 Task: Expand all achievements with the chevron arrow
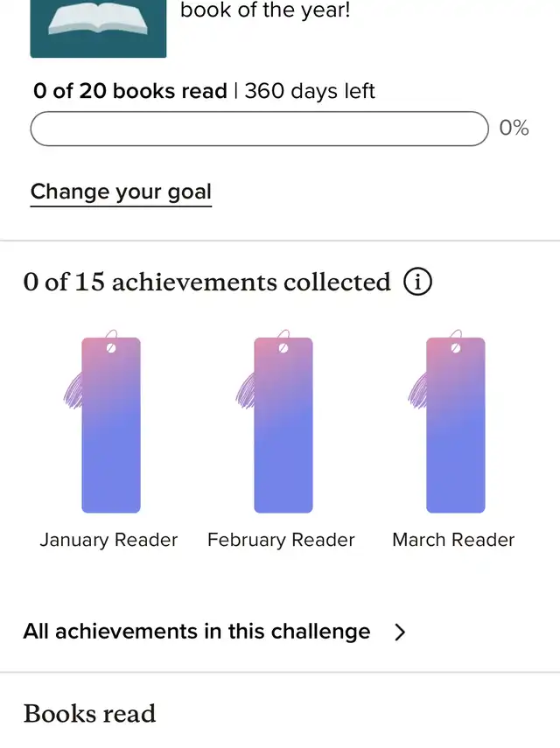click(400, 633)
